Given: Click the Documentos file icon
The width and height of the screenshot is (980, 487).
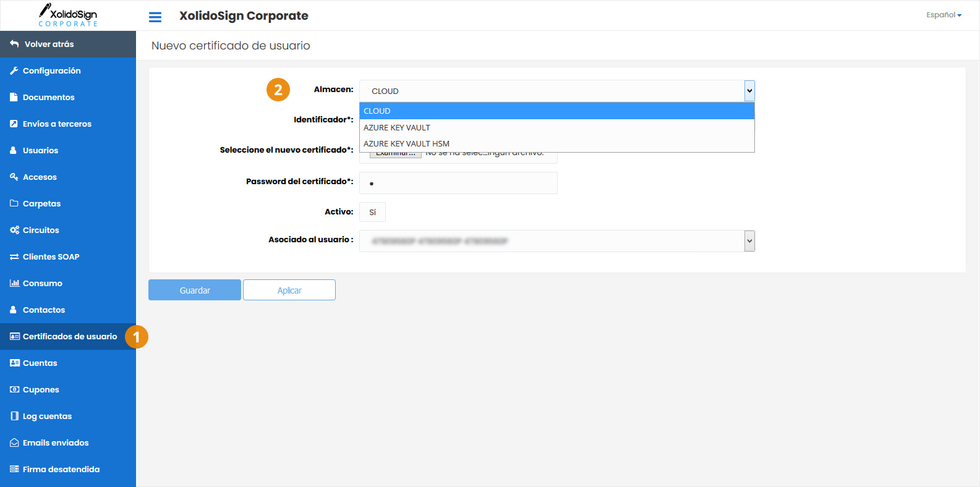Looking at the screenshot, I should 14,98.
